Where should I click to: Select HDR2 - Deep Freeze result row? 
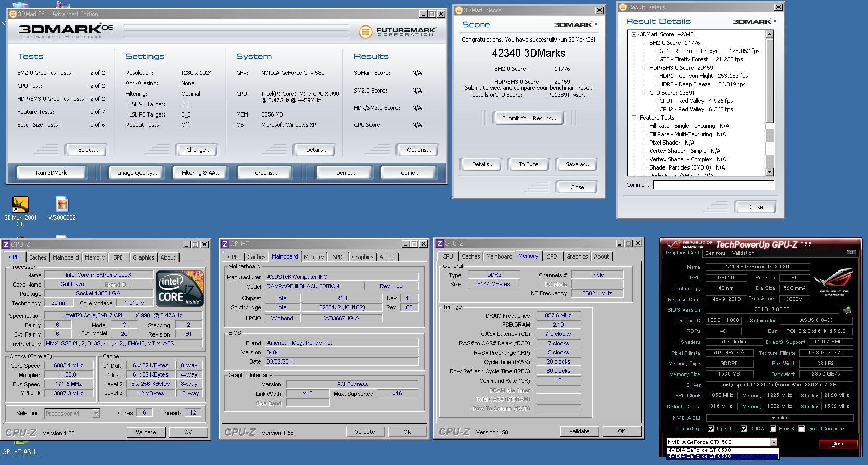703,84
